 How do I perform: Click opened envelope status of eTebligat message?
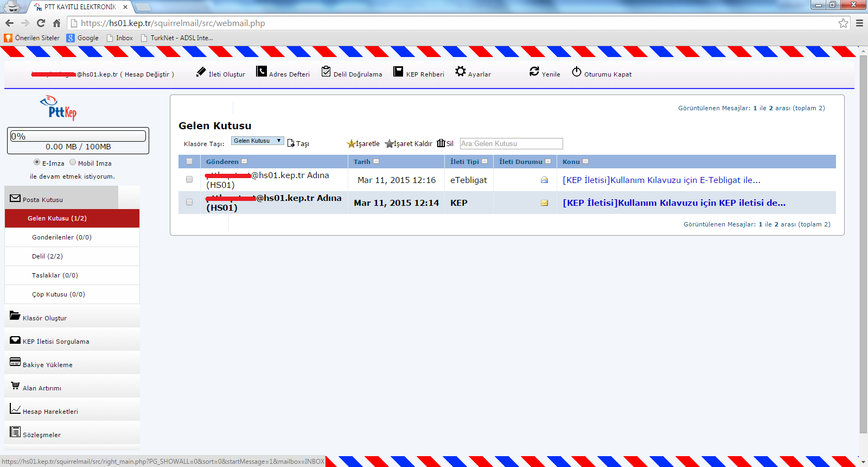(544, 180)
